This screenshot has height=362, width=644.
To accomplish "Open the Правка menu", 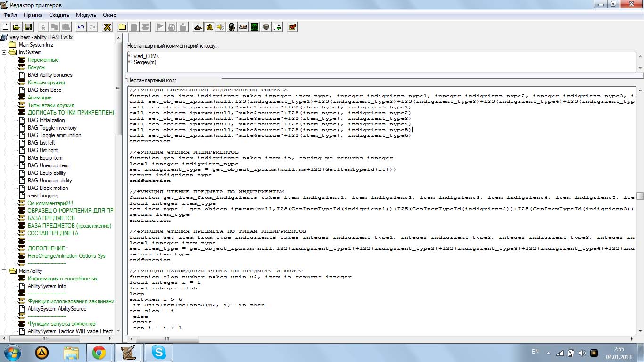I will click(x=33, y=15).
